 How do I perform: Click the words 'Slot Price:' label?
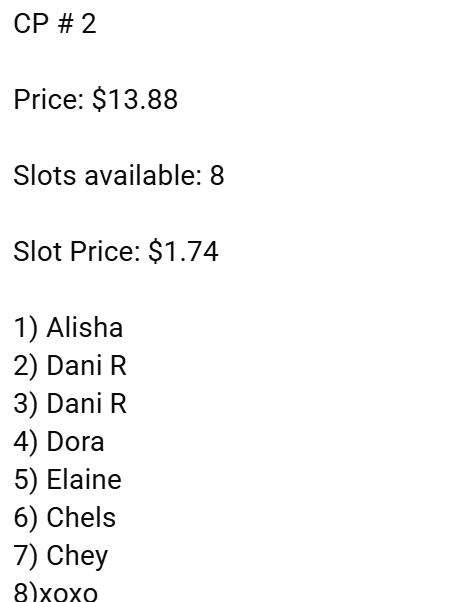tap(77, 251)
